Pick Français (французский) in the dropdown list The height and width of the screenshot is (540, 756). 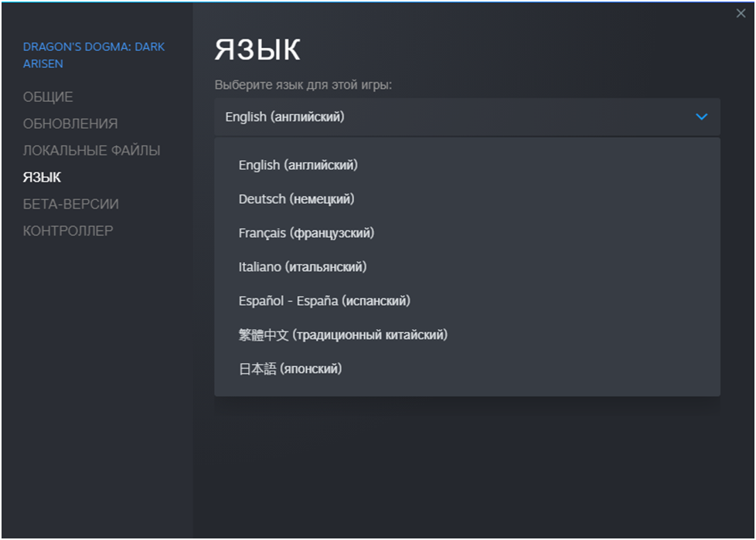(x=467, y=233)
